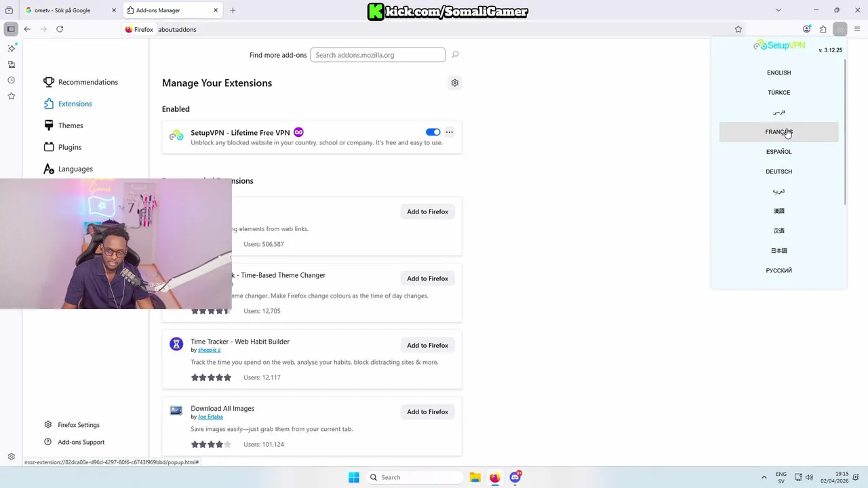Open Windows Start menu
This screenshot has height=488, width=868.
[x=354, y=477]
